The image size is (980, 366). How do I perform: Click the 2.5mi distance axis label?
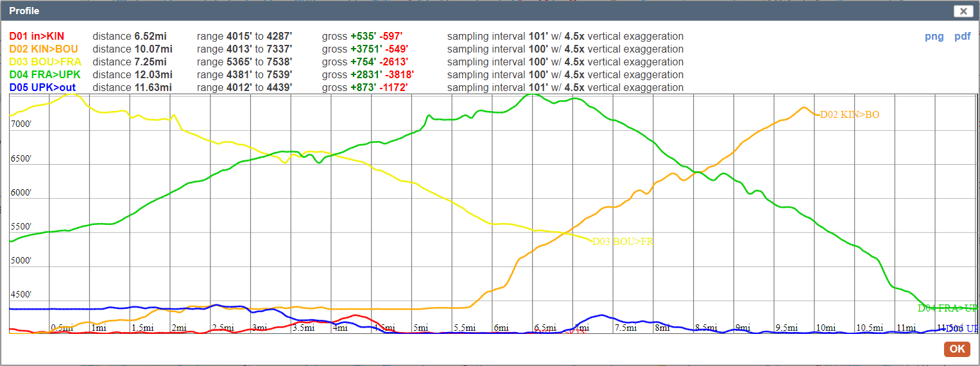pos(223,328)
